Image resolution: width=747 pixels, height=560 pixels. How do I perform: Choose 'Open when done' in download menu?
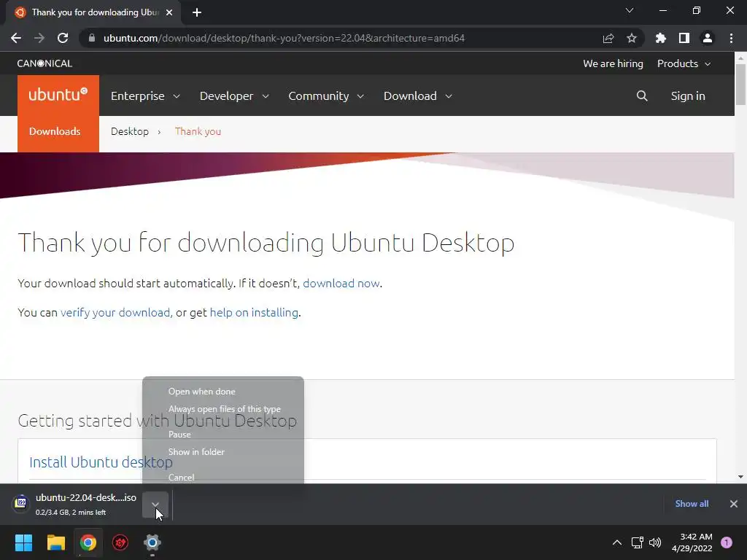pos(223,392)
